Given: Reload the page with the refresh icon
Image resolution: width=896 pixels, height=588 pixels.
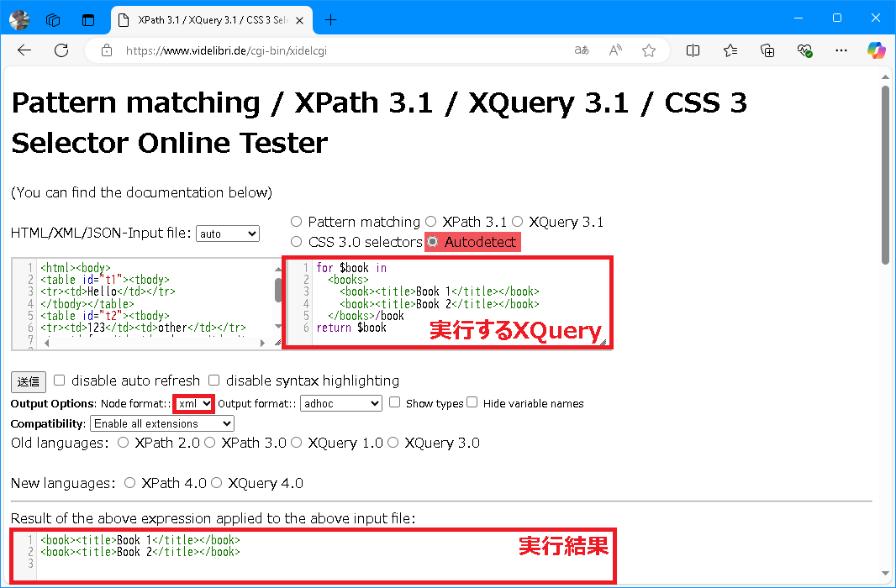Looking at the screenshot, I should (61, 50).
